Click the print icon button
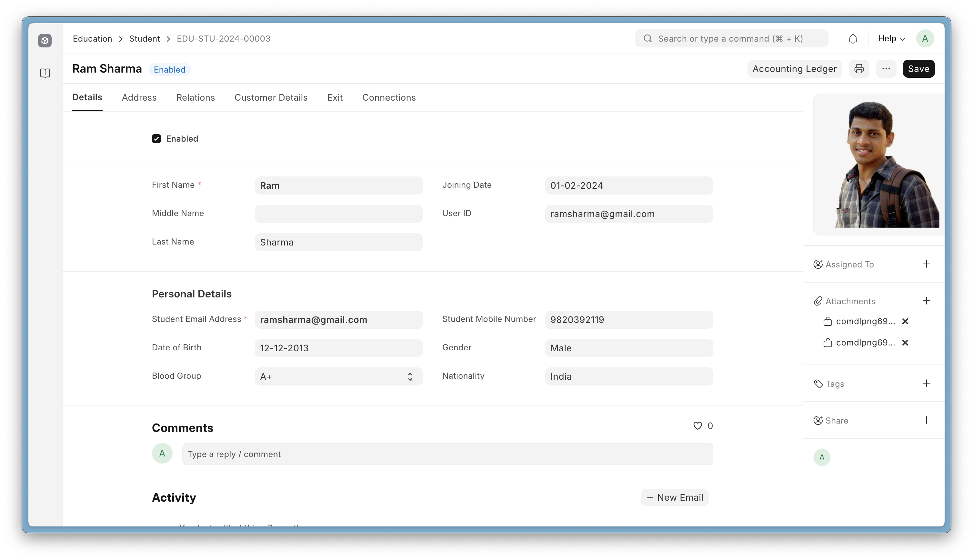 tap(859, 69)
